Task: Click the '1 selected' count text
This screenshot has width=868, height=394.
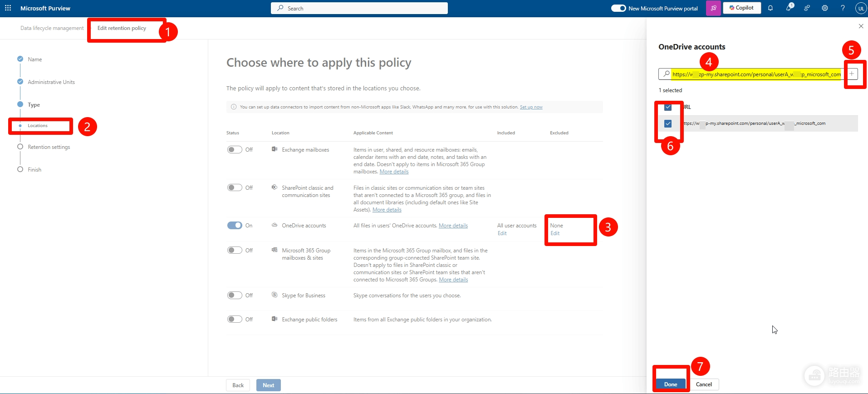Action: 670,90
